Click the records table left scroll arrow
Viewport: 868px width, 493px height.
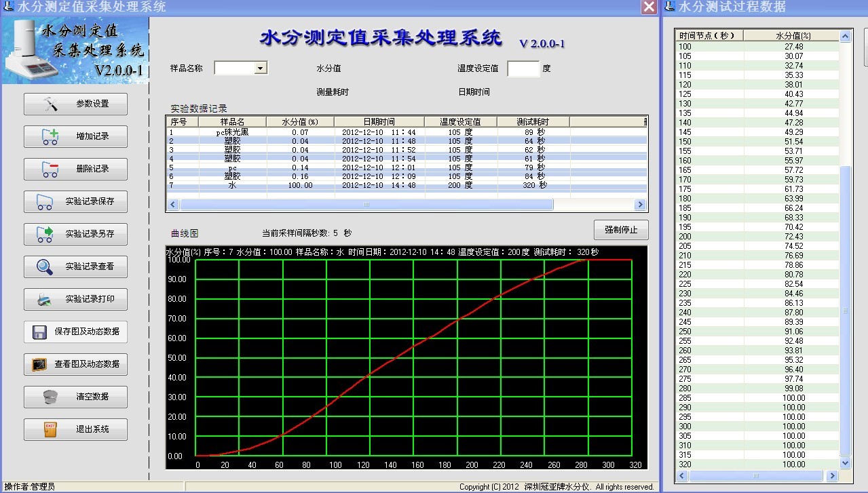click(x=172, y=205)
